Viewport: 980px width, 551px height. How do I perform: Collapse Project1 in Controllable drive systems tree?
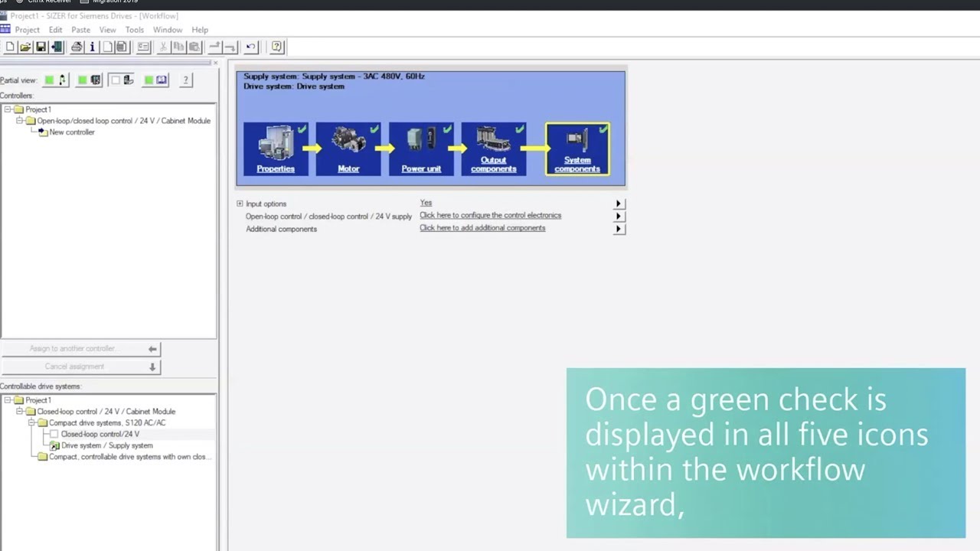coord(8,400)
